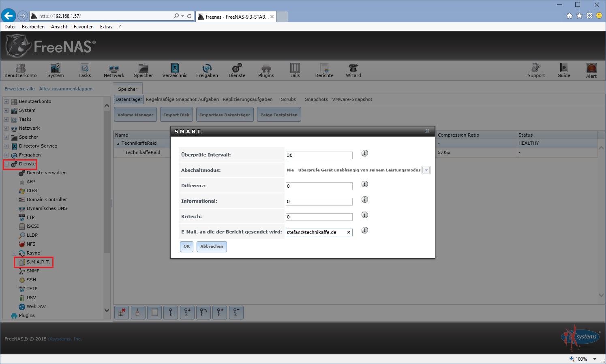Click the Volume Manager button

pos(135,115)
